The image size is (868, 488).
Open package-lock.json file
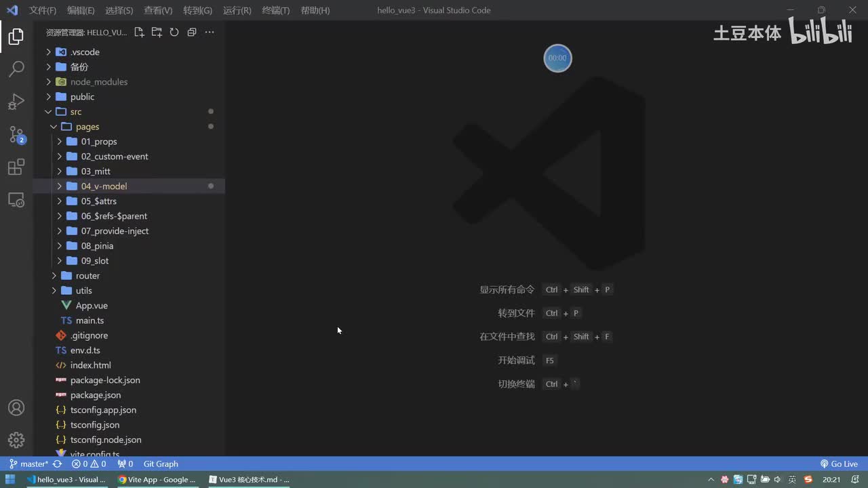click(x=129, y=380)
